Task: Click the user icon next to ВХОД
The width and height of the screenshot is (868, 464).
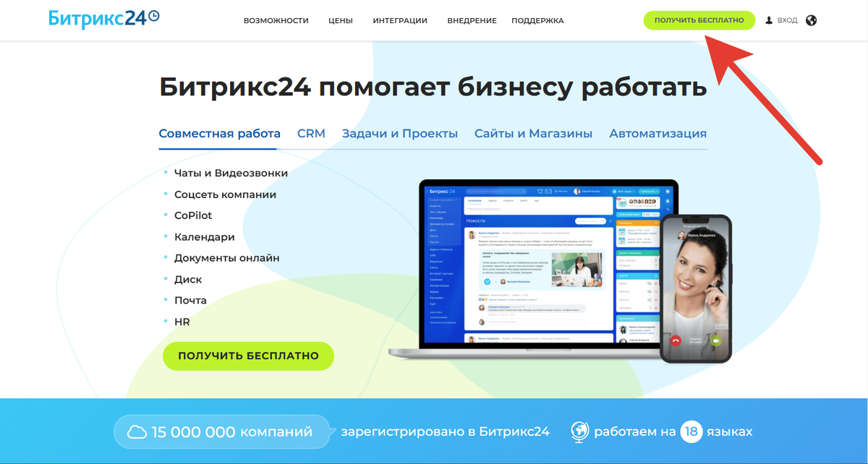Action: coord(769,20)
